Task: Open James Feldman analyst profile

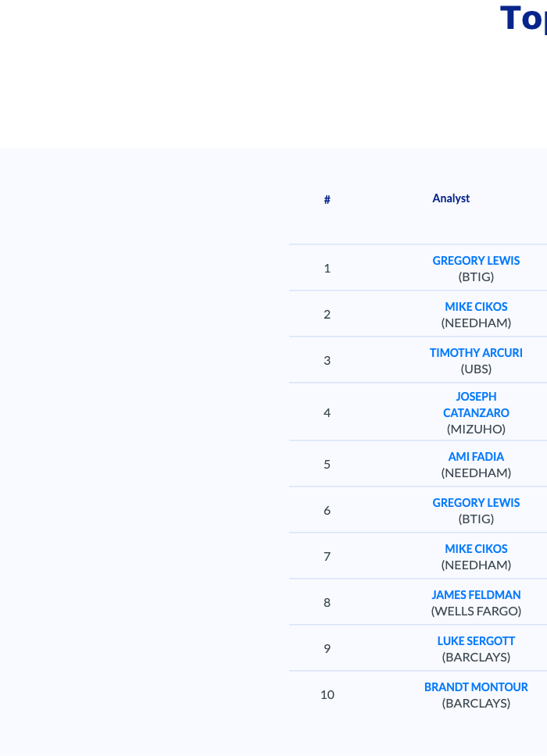Action: click(x=476, y=595)
